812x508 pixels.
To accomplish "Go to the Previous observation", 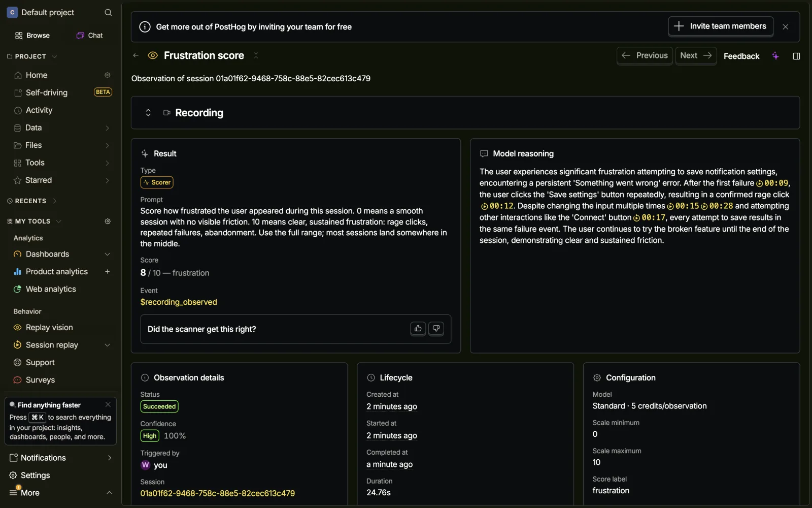I will pos(645,56).
